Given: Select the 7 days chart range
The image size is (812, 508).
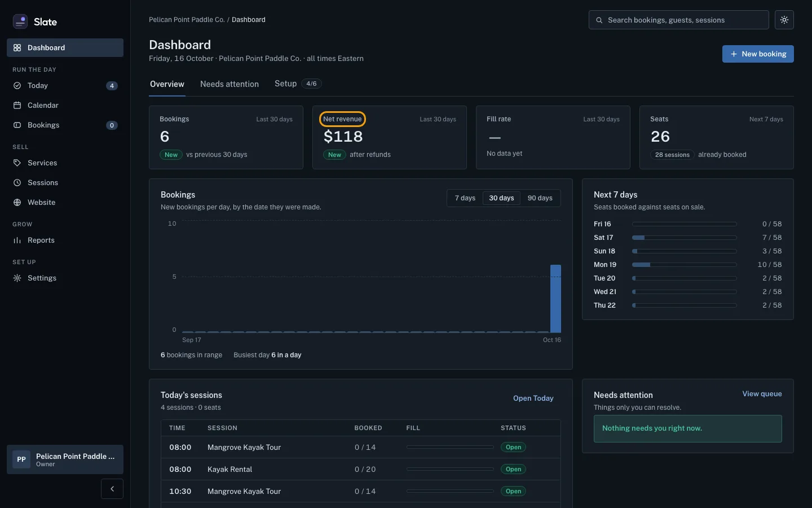Looking at the screenshot, I should tap(465, 198).
